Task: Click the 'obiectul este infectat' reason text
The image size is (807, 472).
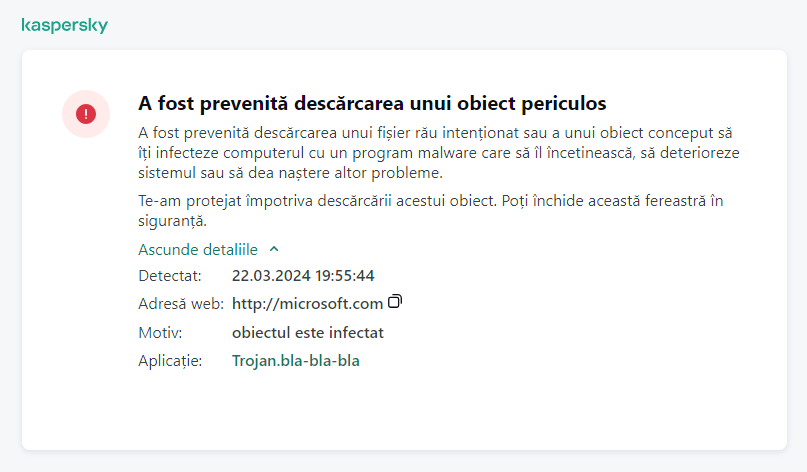Action: tap(308, 332)
